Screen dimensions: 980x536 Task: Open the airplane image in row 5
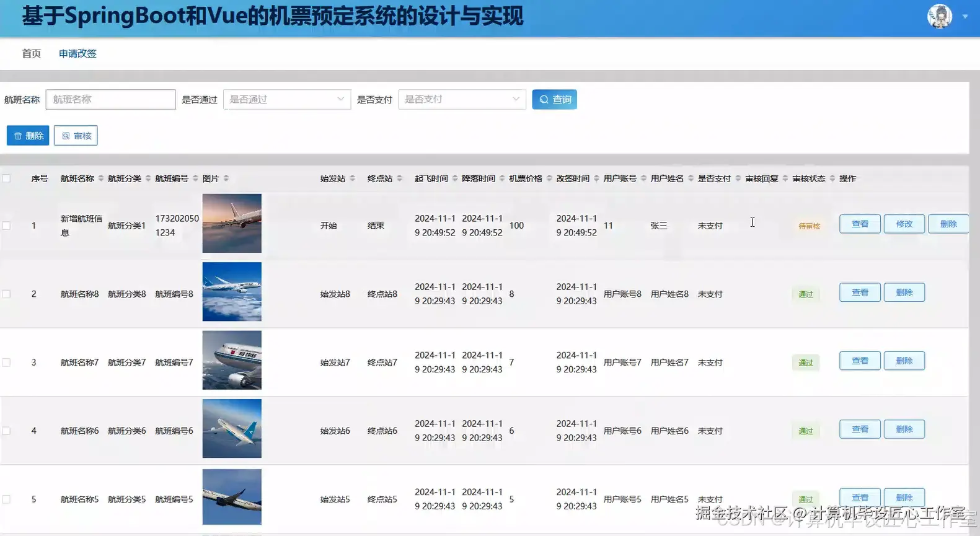click(x=232, y=497)
